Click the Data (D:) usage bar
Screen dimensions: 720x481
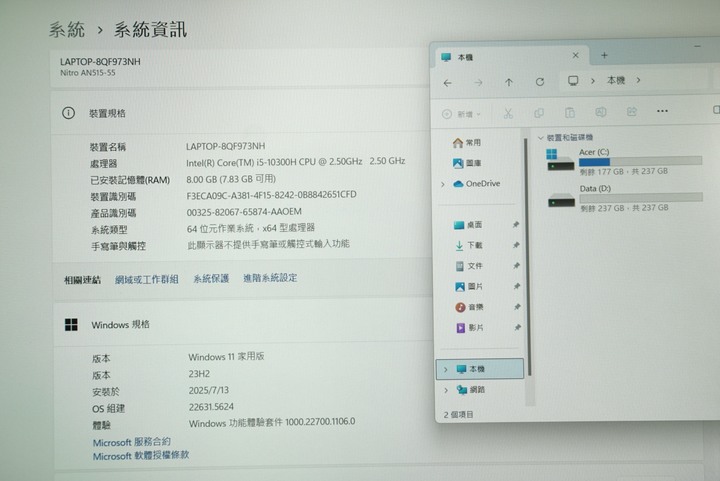point(641,198)
